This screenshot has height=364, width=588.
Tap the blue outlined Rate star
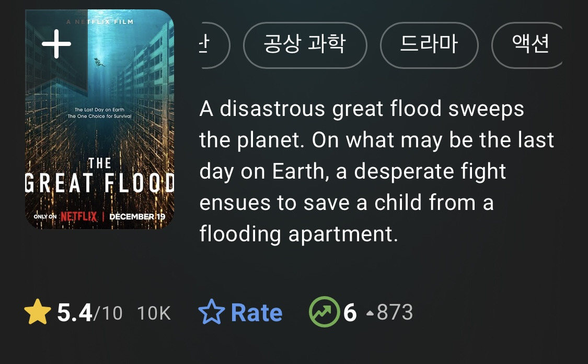tap(211, 313)
